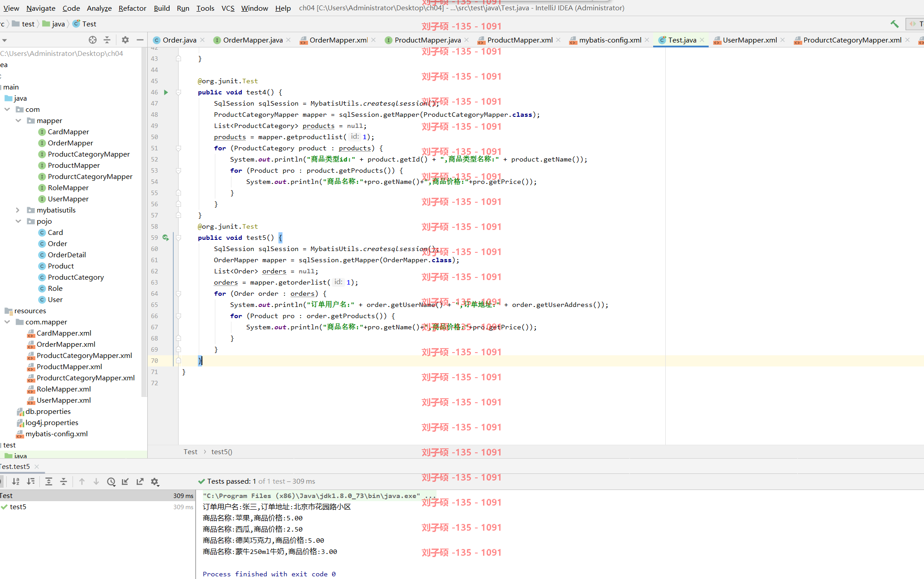
Task: Open test history clock icon
Action: 111,481
